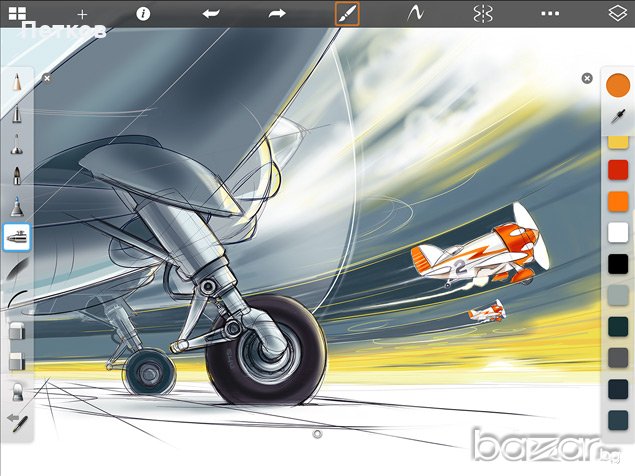Open the current orange color circle

click(x=617, y=86)
